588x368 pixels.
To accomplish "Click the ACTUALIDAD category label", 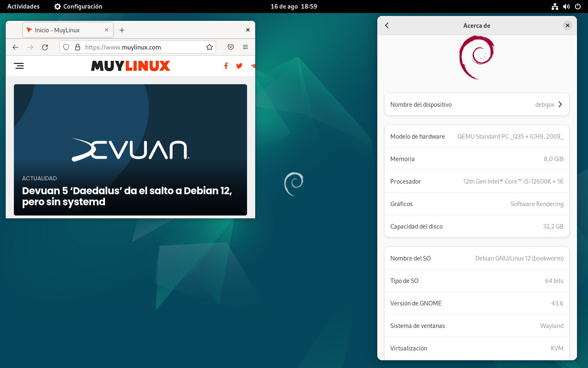I will (x=40, y=178).
